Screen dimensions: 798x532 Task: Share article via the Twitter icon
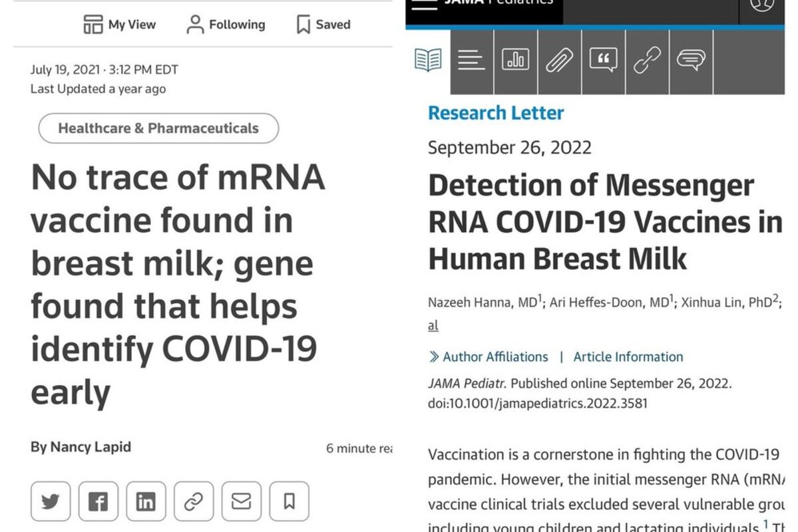(x=51, y=501)
